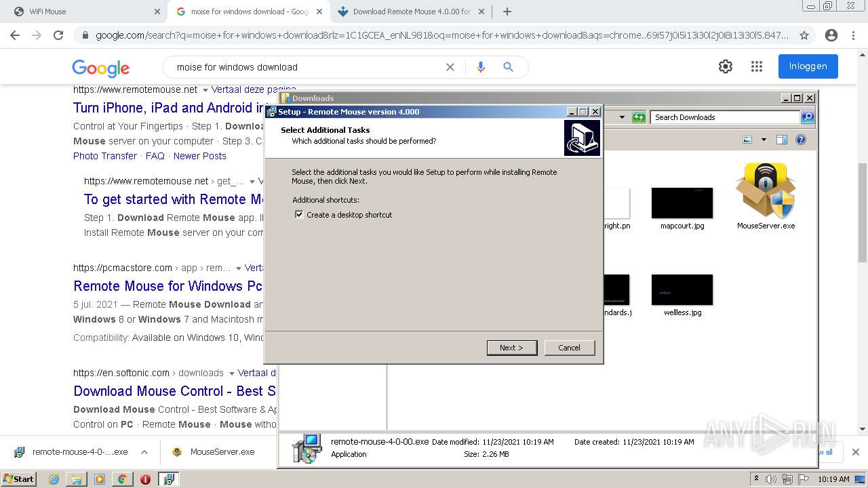Click Vertaal deze pagina link

tap(253, 89)
